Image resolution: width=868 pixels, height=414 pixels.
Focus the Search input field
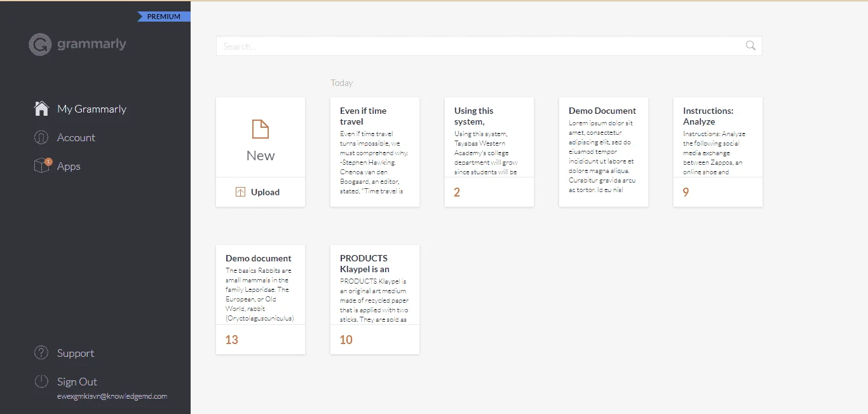click(489, 46)
